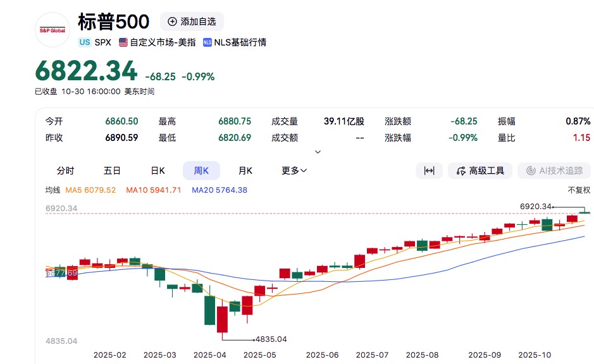Click the 量比 value 1.15

tap(581, 137)
